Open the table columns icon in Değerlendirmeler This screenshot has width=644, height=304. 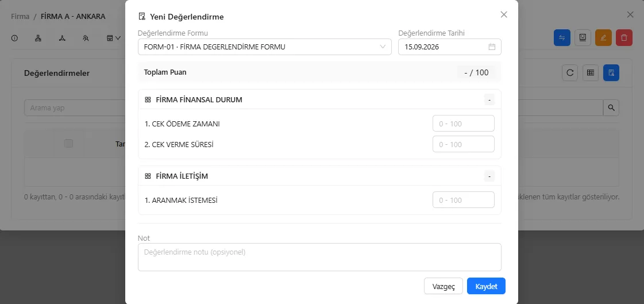click(591, 73)
